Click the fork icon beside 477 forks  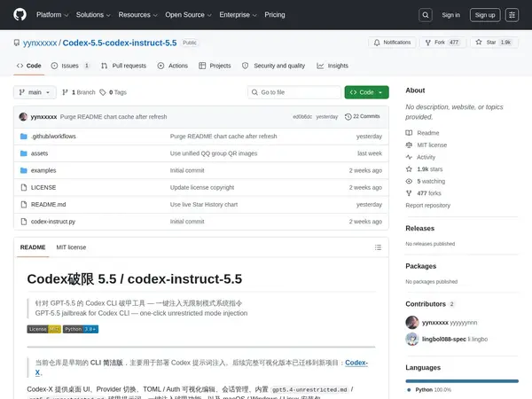click(409, 193)
